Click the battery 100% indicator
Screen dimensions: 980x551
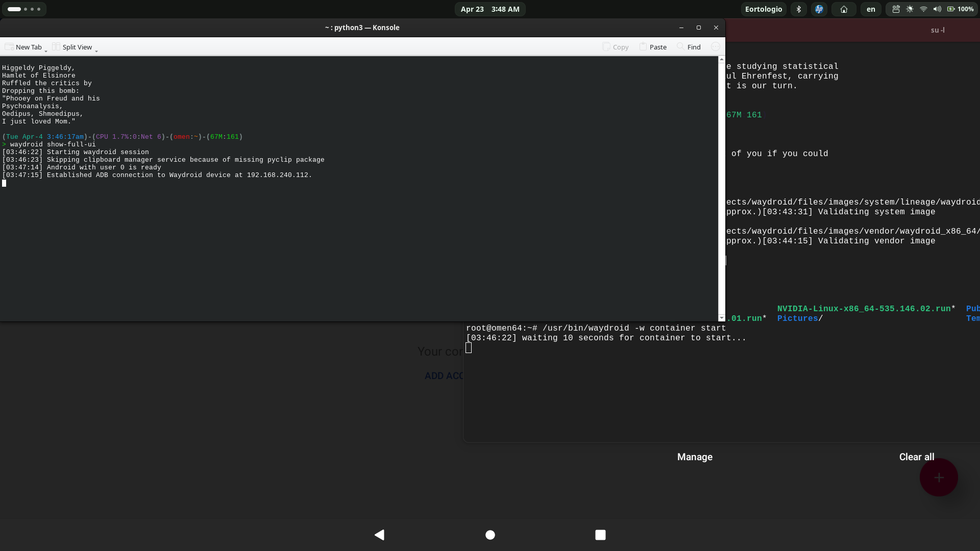click(x=960, y=9)
